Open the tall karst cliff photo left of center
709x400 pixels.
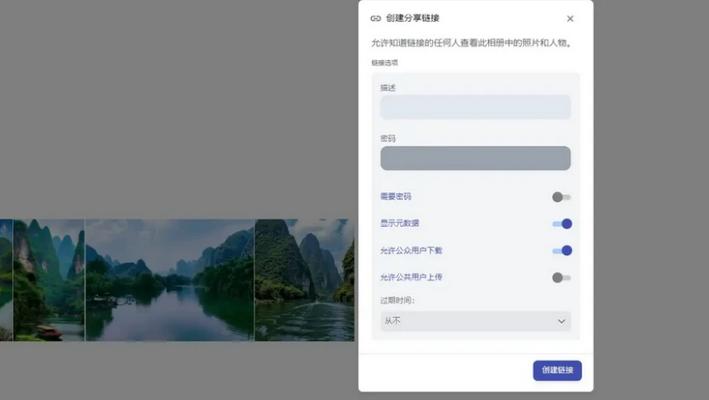click(x=48, y=280)
